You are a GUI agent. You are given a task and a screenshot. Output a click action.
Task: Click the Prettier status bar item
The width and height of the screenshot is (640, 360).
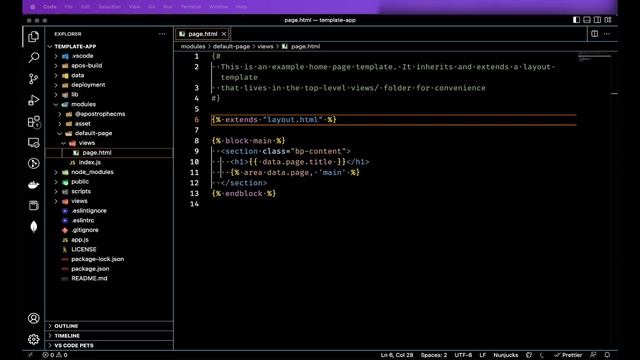[x=568, y=355]
